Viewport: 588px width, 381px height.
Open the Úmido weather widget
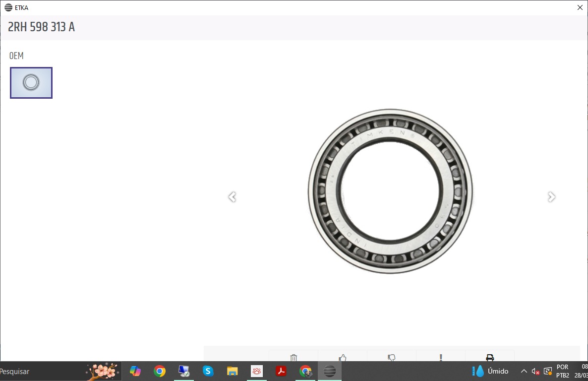(x=490, y=371)
